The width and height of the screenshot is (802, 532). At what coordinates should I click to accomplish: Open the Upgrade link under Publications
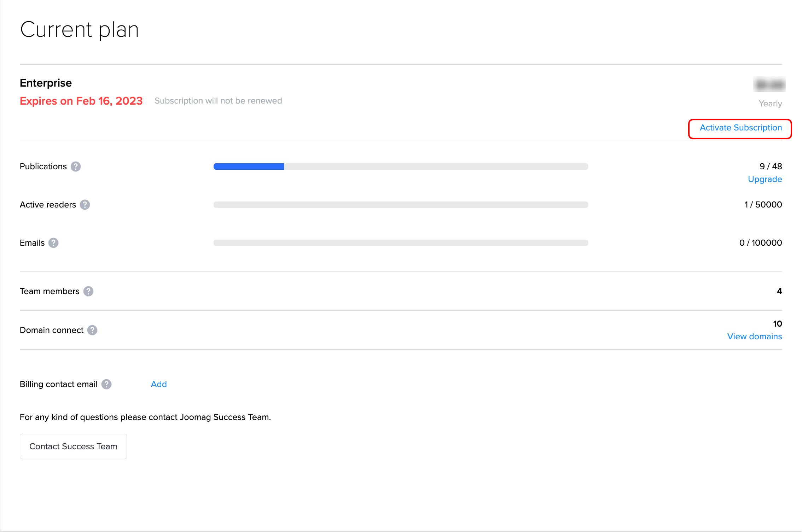point(765,179)
